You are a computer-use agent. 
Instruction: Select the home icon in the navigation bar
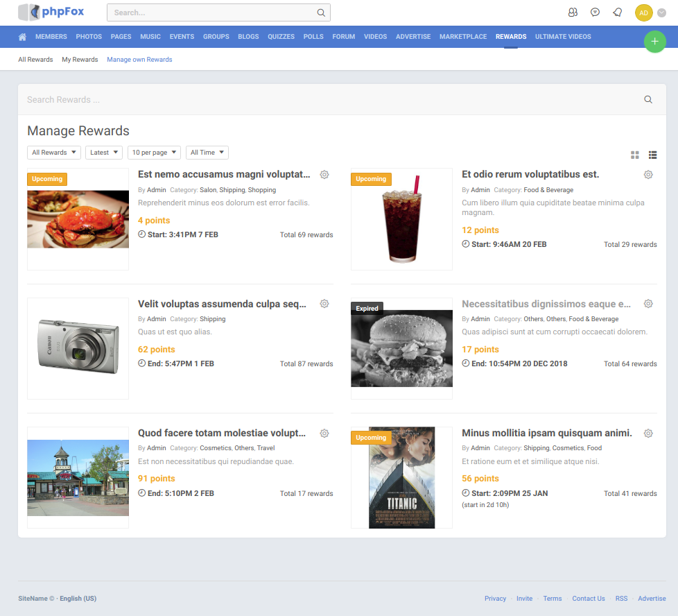[x=22, y=37]
